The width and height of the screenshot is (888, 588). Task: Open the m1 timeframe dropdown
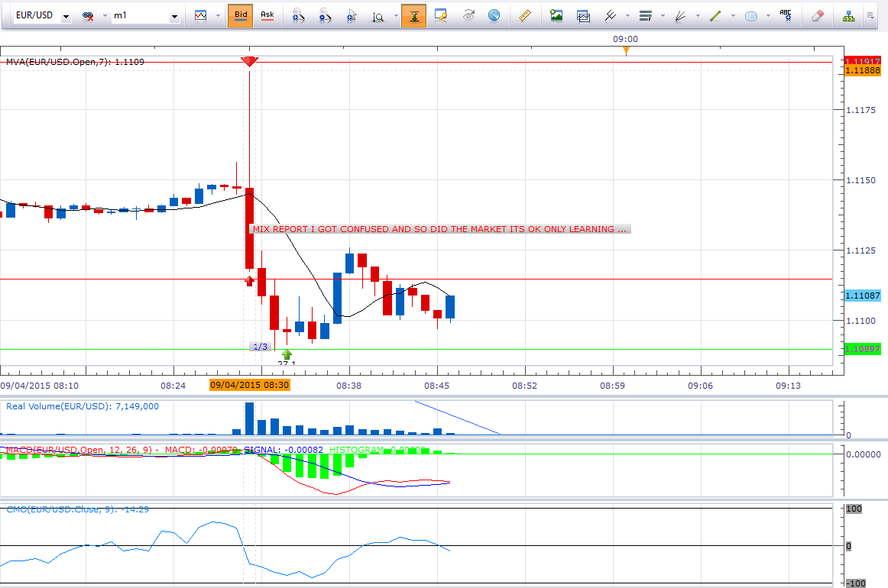click(x=174, y=16)
